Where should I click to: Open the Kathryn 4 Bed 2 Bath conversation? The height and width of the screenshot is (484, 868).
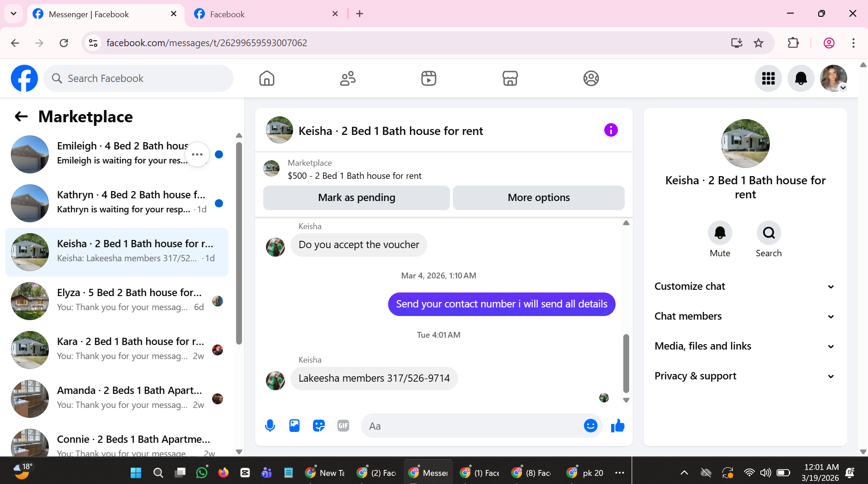(117, 203)
